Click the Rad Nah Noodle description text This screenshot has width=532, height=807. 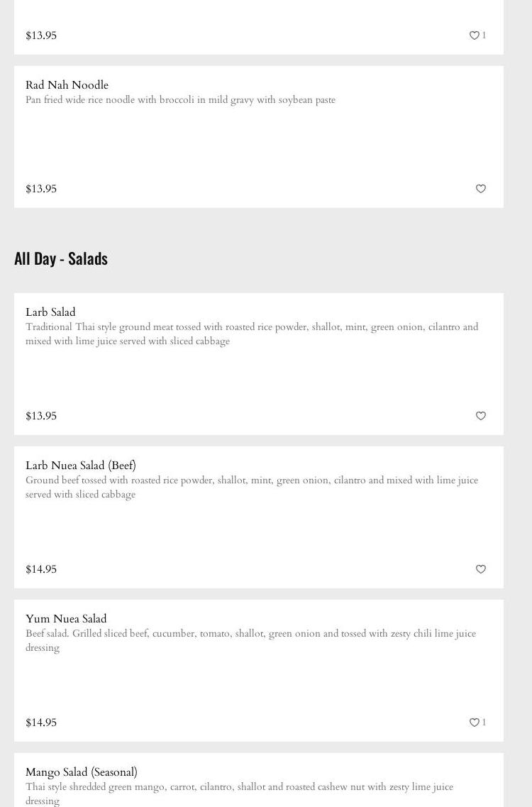180,100
